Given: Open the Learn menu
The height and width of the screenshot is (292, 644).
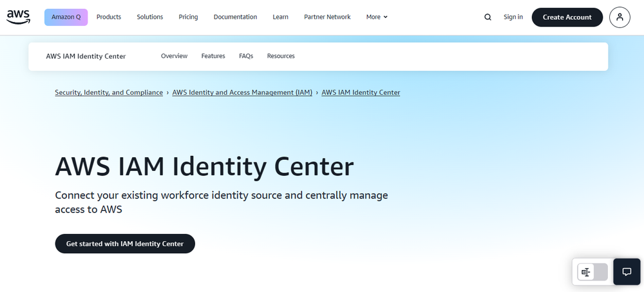Looking at the screenshot, I should pos(281,17).
